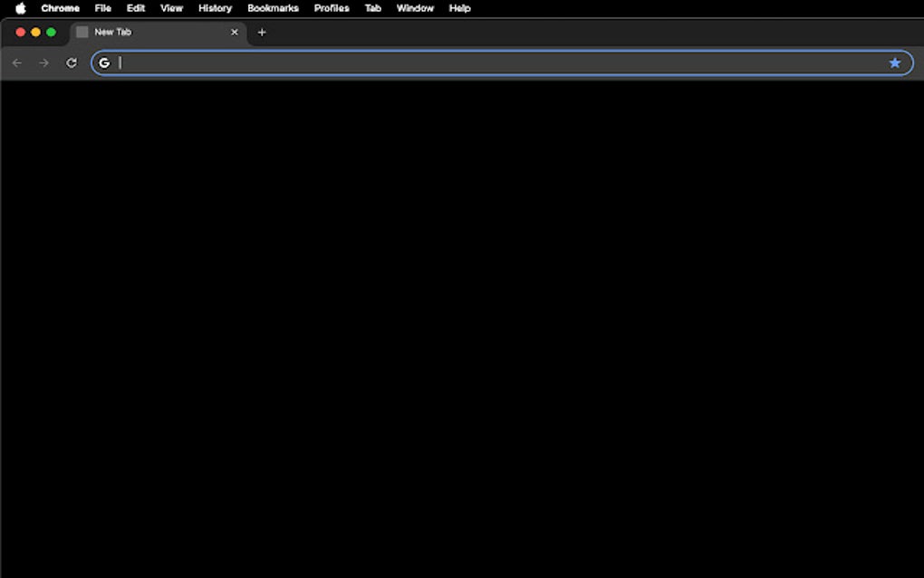Open the Window menu
The height and width of the screenshot is (578, 924).
point(415,8)
